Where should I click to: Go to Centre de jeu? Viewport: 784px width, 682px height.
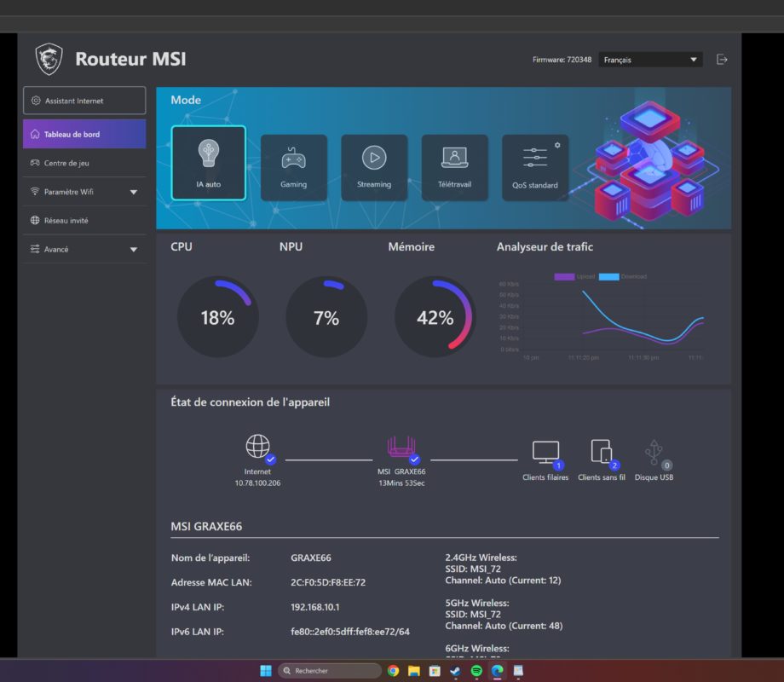coord(84,163)
